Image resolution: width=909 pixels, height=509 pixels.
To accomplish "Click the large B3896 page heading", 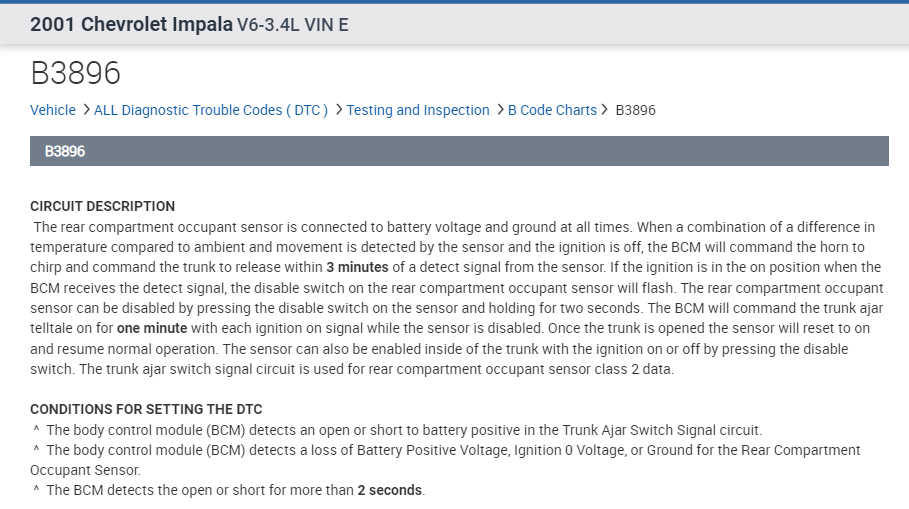I will click(75, 73).
